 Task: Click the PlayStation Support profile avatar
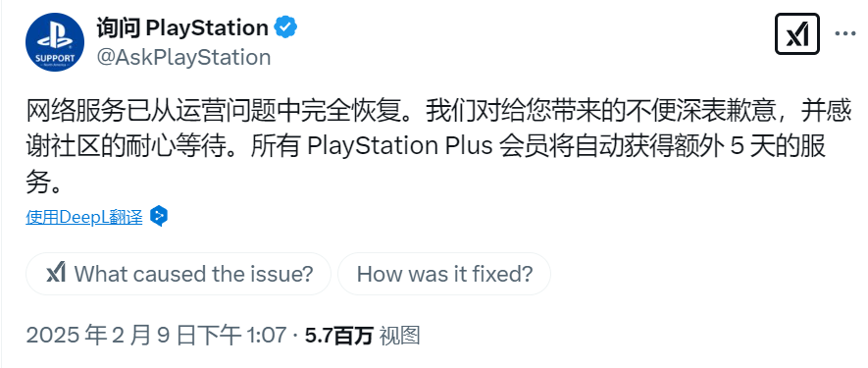pos(55,42)
